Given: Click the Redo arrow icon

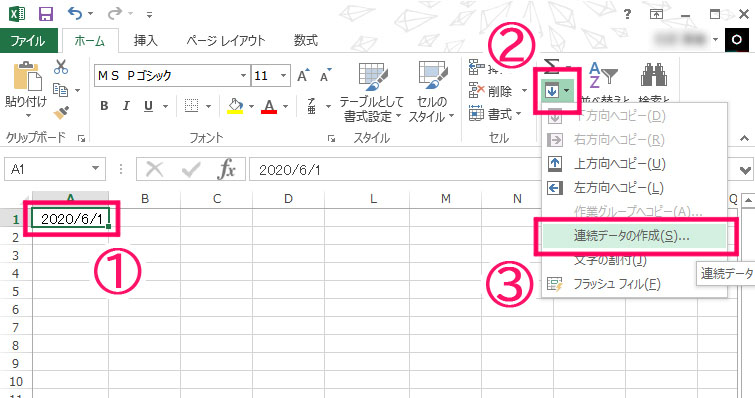Looking at the screenshot, I should (x=115, y=13).
